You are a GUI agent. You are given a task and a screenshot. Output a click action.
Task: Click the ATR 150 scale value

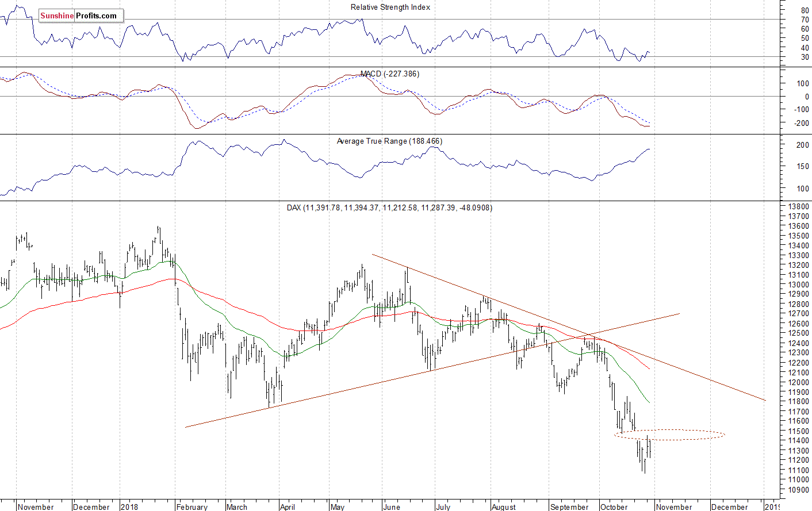(803, 167)
